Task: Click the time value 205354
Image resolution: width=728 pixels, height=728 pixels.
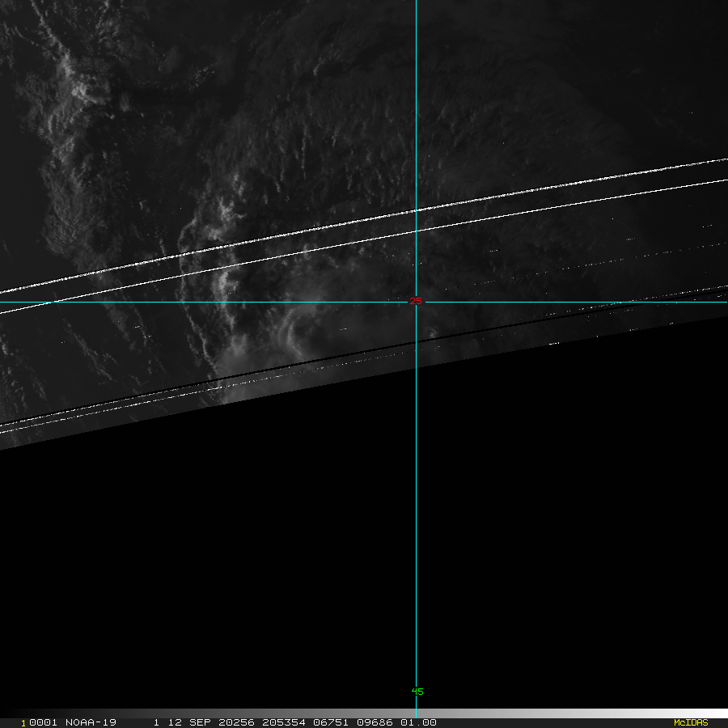Action: point(284,722)
